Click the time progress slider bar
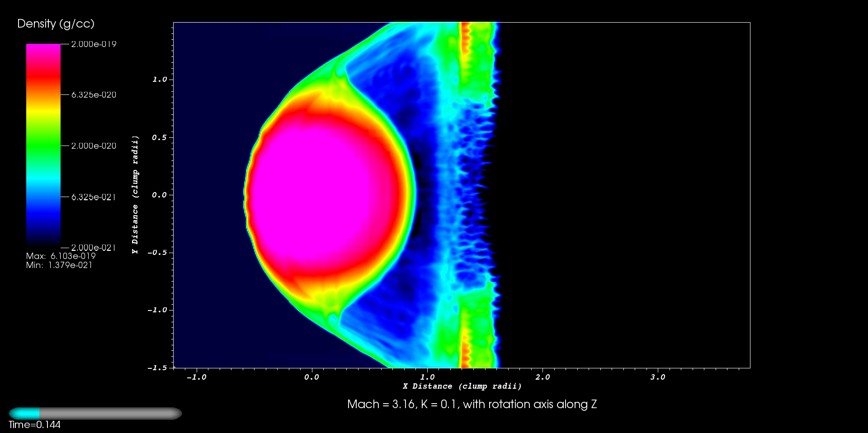868x433 pixels. [95, 414]
